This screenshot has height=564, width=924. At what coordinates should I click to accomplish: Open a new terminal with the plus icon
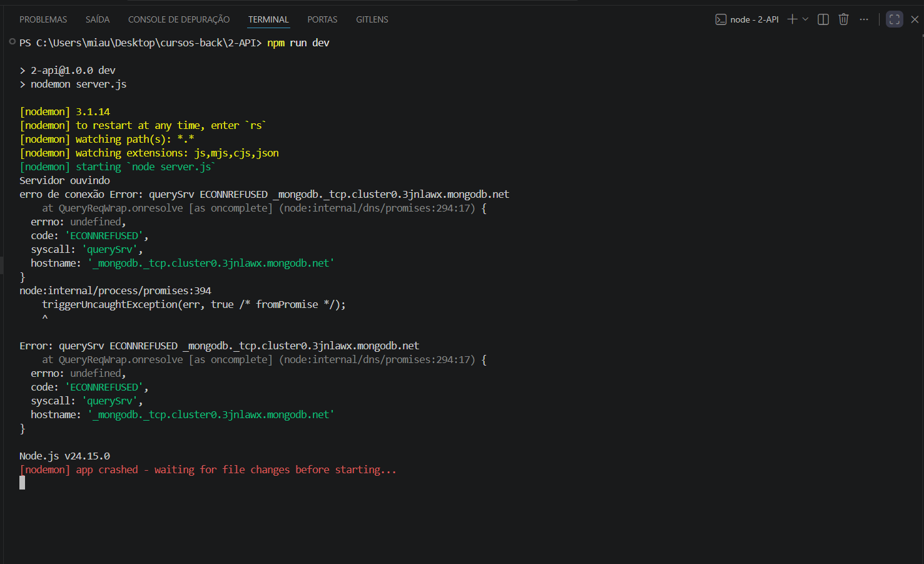[x=792, y=19]
